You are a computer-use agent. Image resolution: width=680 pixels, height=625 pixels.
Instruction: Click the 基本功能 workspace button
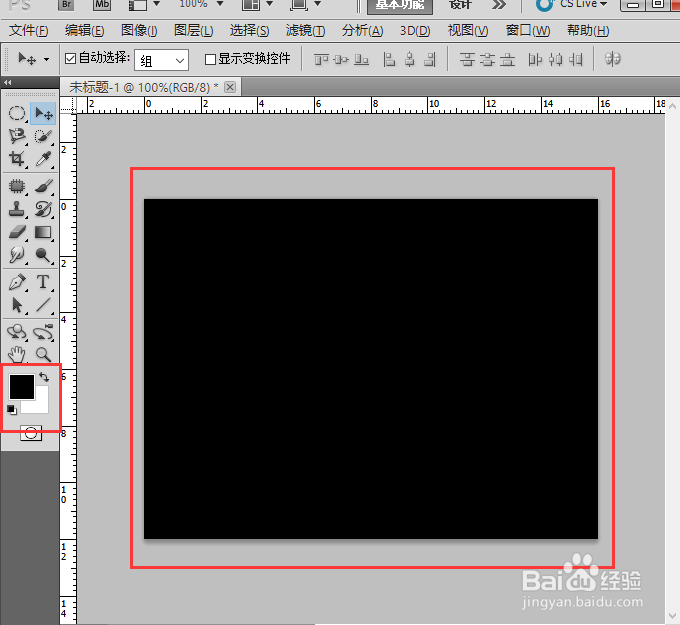(399, 6)
